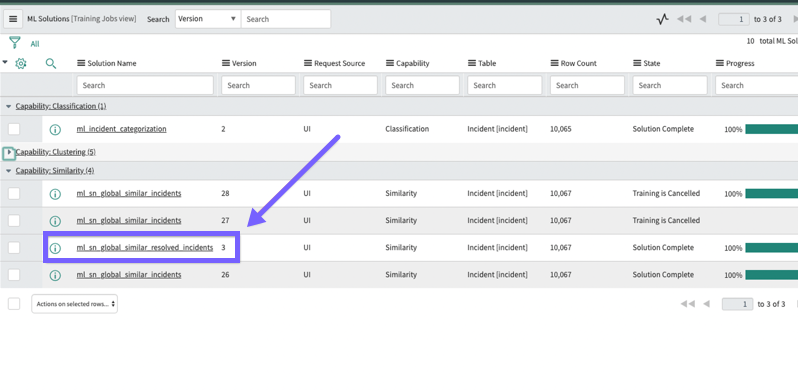Open State column menu icon
The width and height of the screenshot is (798, 390).
pyautogui.click(x=637, y=63)
